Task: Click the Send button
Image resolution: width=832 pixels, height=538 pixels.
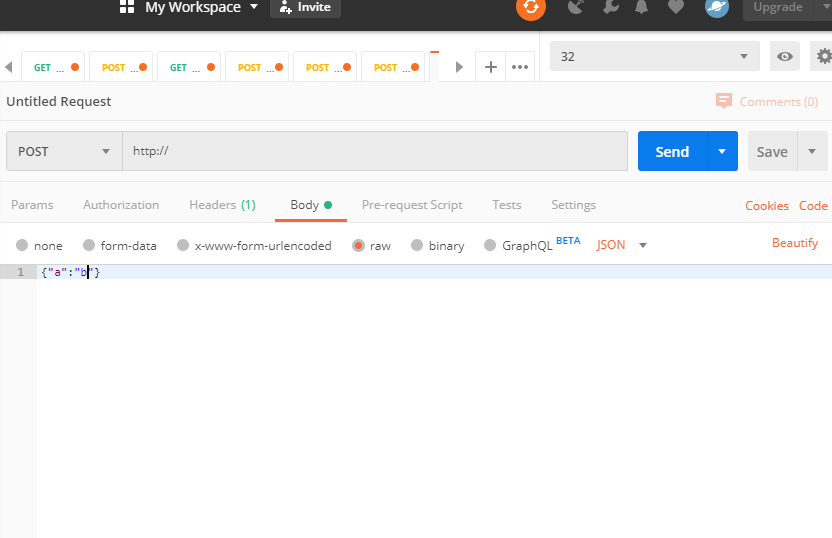Action: click(x=672, y=151)
